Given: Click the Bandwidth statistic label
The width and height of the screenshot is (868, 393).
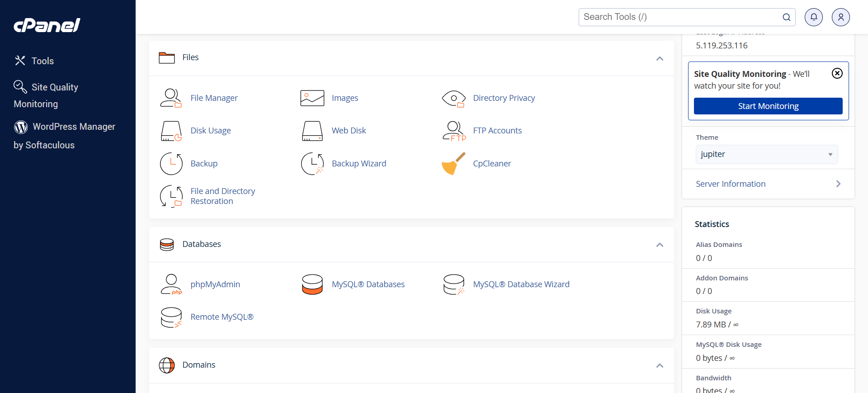Looking at the screenshot, I should [x=713, y=378].
